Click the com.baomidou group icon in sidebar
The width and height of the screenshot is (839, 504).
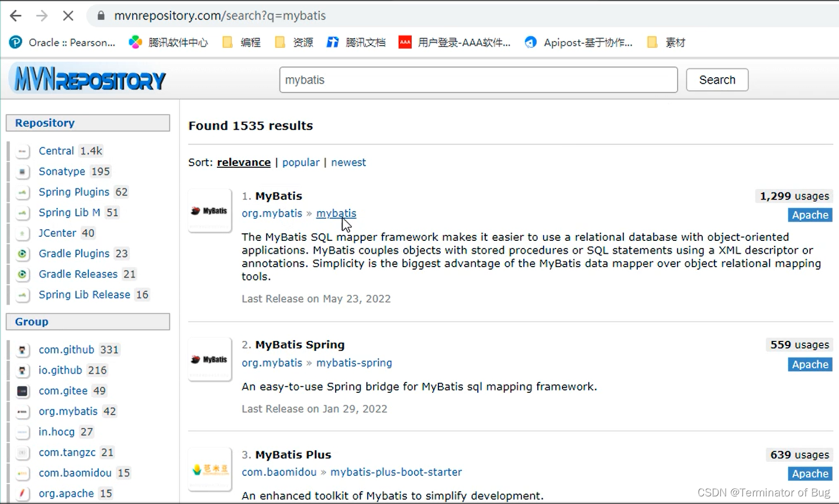click(22, 474)
